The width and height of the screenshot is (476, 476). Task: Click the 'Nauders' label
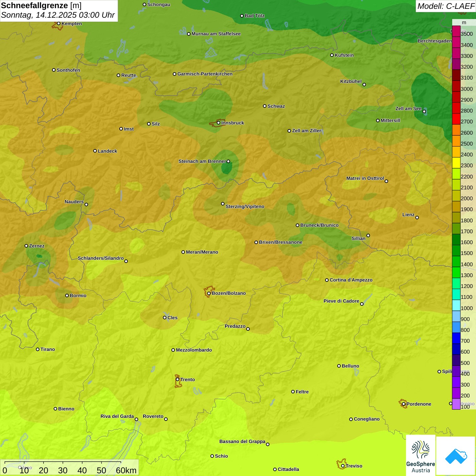(74, 202)
